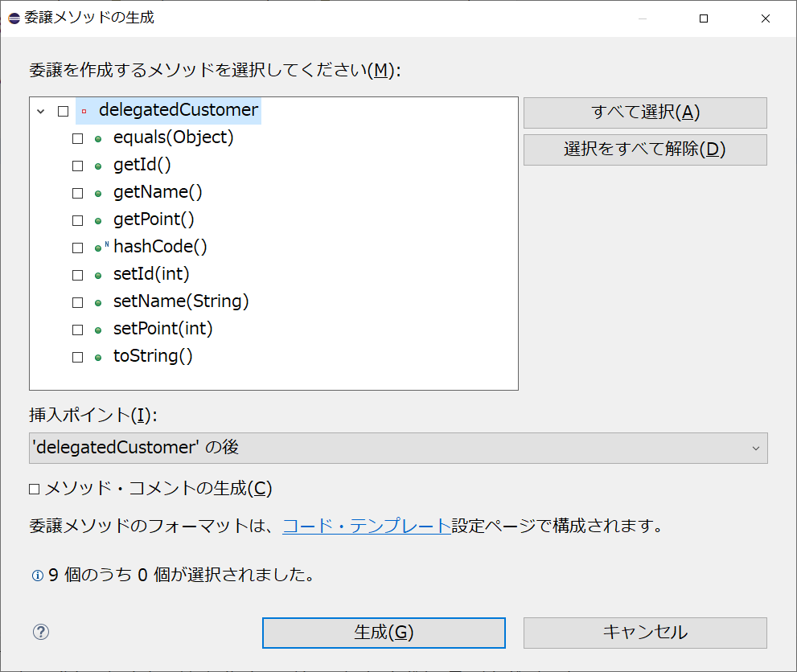Collapse the delegatedCustomer tree node
The height and width of the screenshot is (672, 797).
pos(40,111)
